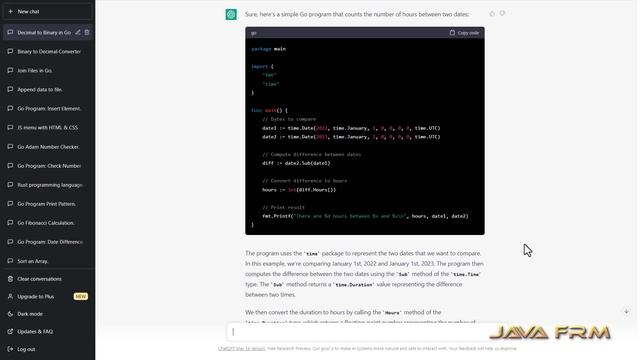
Task: Click the scroll-to-bottom arrow button
Action: (626, 311)
